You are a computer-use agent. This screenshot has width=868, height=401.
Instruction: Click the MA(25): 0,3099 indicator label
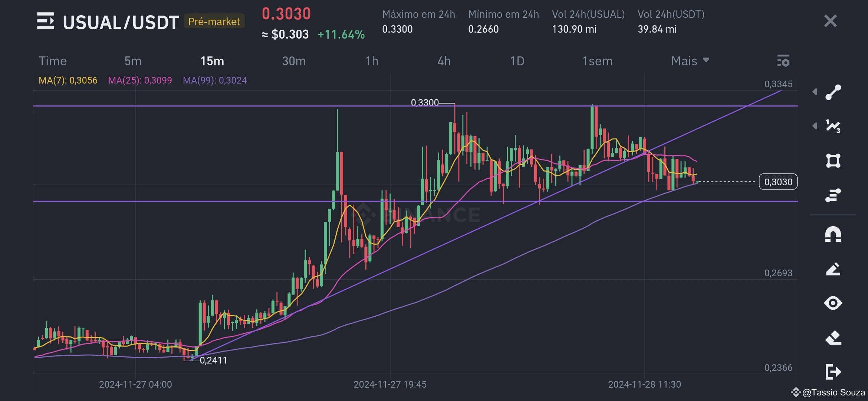coord(140,80)
